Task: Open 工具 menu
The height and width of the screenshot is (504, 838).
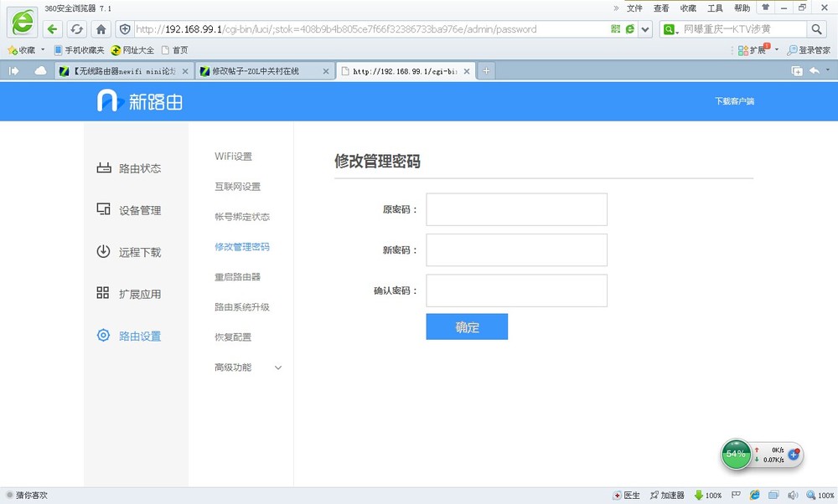Action: click(715, 8)
